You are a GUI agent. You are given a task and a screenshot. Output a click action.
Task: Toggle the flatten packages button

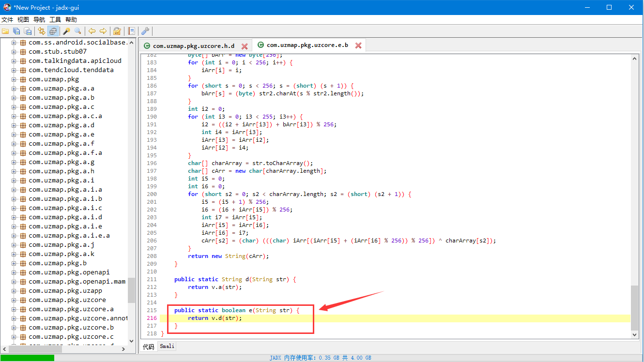coord(53,31)
